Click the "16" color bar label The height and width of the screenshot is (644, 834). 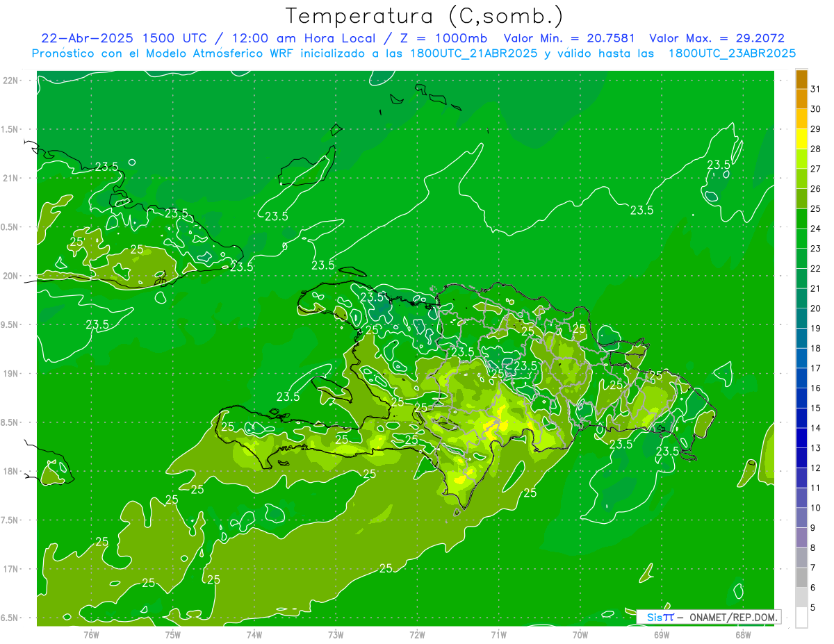(815, 388)
